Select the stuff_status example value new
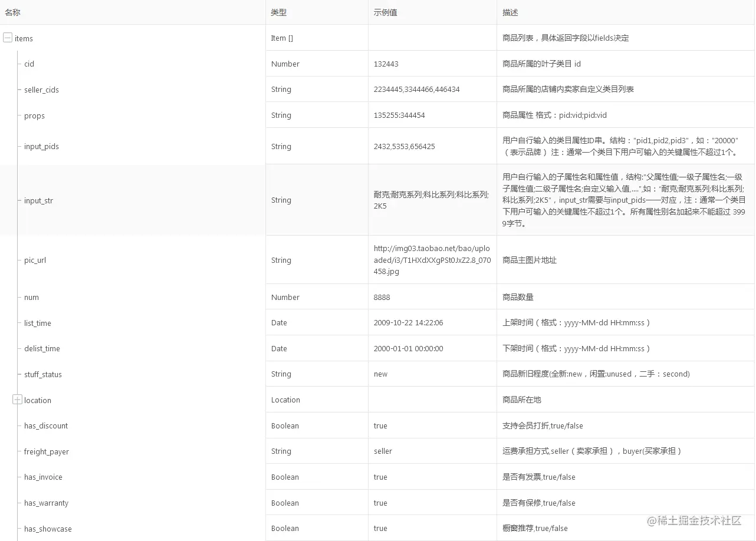The image size is (756, 541). click(x=380, y=374)
